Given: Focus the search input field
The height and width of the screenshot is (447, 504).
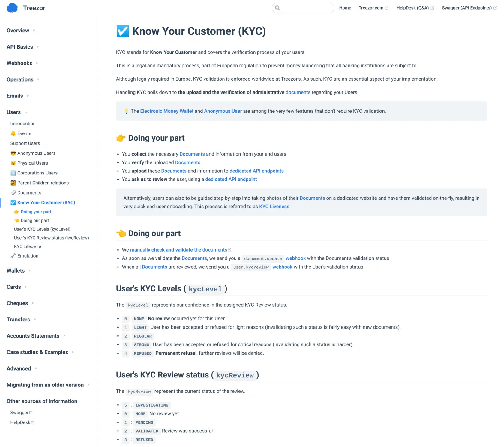Looking at the screenshot, I should (307, 8).
